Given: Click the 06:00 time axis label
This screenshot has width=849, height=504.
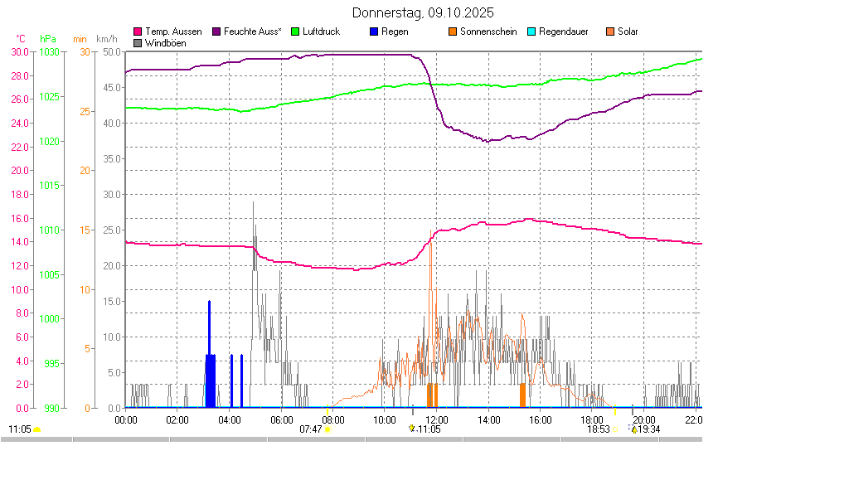Looking at the screenshot, I should click(282, 419).
